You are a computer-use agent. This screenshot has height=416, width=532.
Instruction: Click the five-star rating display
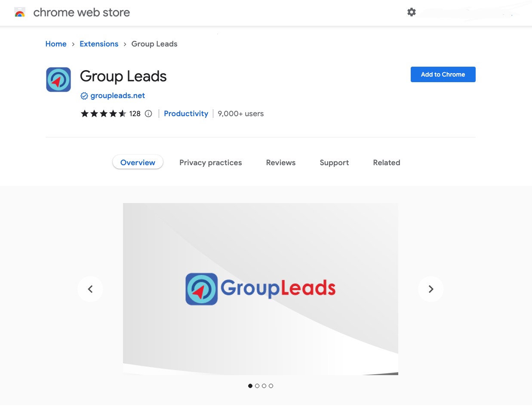click(x=104, y=114)
